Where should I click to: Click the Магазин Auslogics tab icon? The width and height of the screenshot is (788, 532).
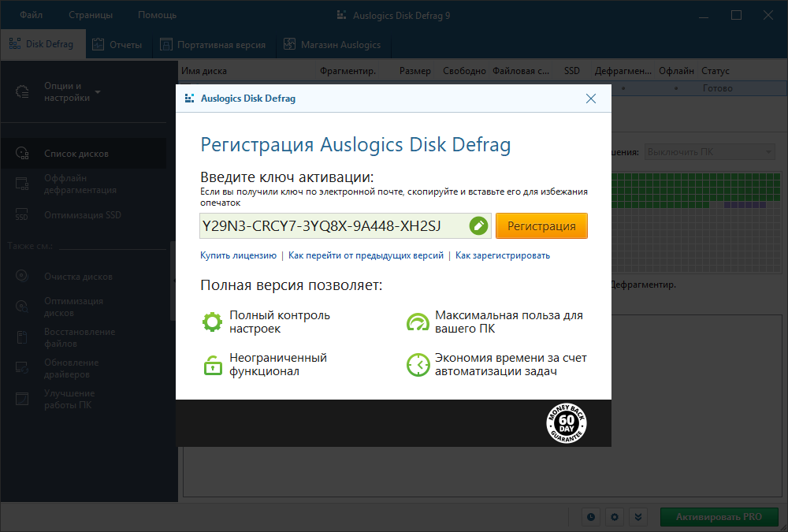coord(289,44)
